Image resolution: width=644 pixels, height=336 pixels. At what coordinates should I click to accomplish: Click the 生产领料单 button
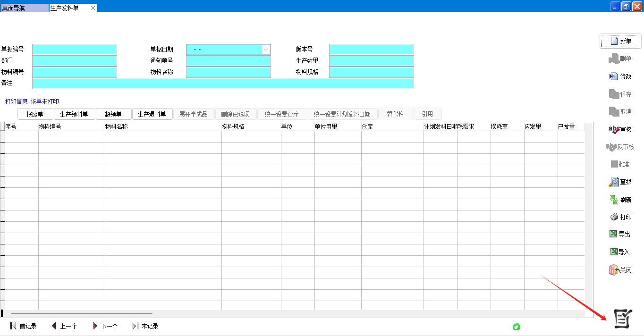[74, 114]
